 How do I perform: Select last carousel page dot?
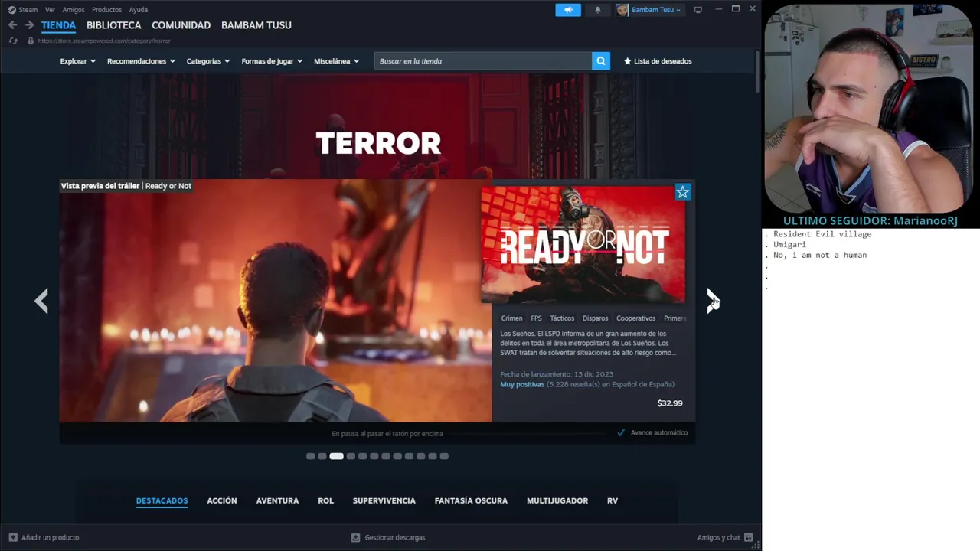click(444, 456)
